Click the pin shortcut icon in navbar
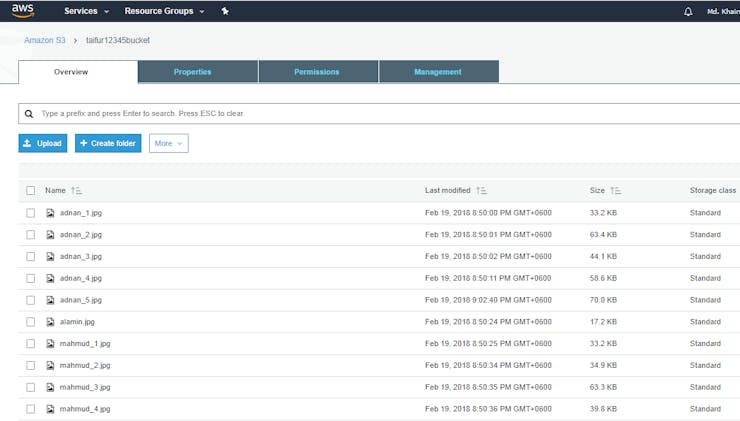The image size is (740, 421). point(225,11)
